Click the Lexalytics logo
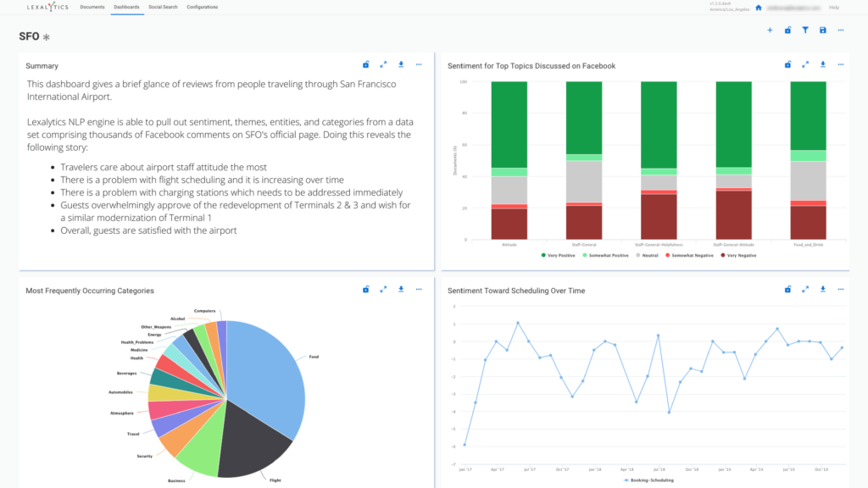The width and height of the screenshot is (868, 488). pos(47,7)
